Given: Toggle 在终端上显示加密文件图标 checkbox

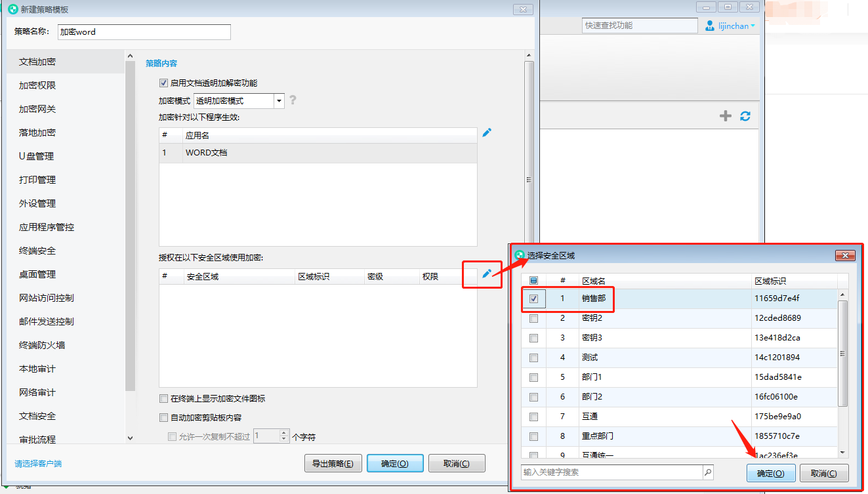Looking at the screenshot, I should click(163, 399).
